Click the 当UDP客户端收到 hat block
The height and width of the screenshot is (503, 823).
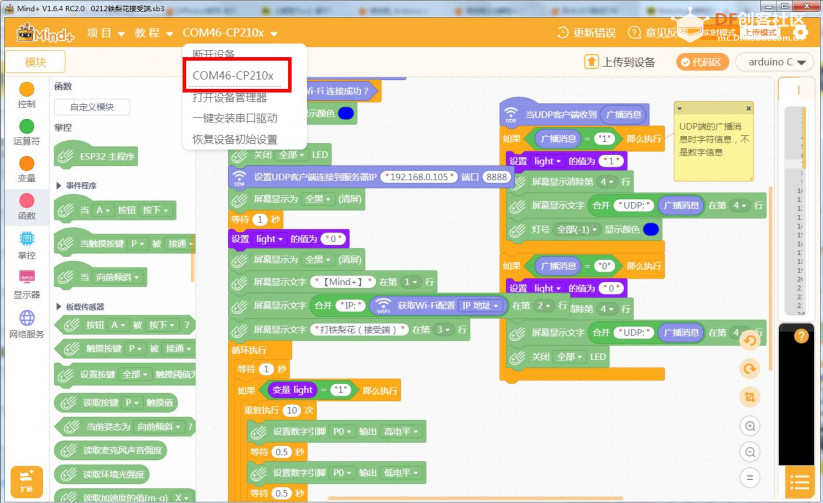[574, 113]
